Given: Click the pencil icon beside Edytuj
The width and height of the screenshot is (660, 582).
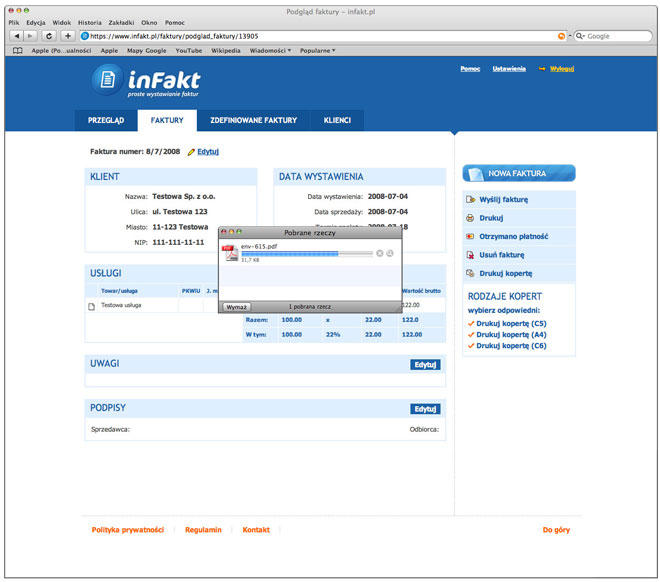Looking at the screenshot, I should [x=191, y=152].
